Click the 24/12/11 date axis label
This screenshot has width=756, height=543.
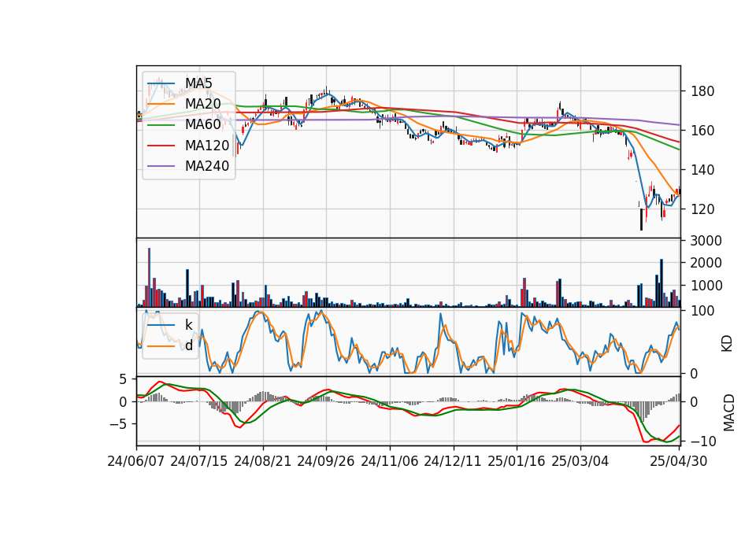453,461
